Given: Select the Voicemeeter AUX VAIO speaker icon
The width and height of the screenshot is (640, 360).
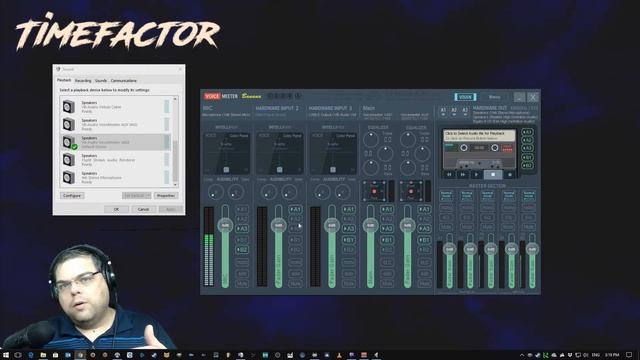Looking at the screenshot, I should (x=69, y=124).
